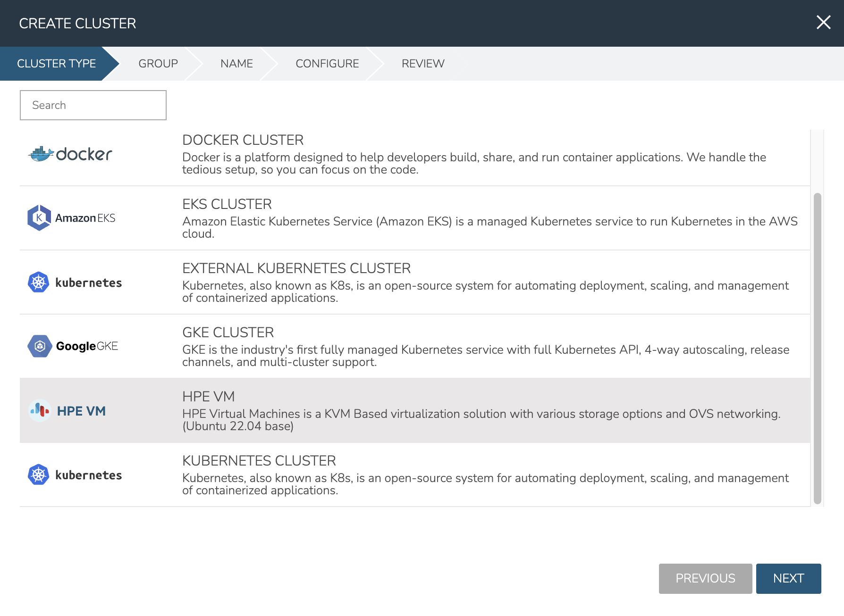Choose the EKS CLUSTER heading
The image size is (844, 616).
tap(227, 204)
